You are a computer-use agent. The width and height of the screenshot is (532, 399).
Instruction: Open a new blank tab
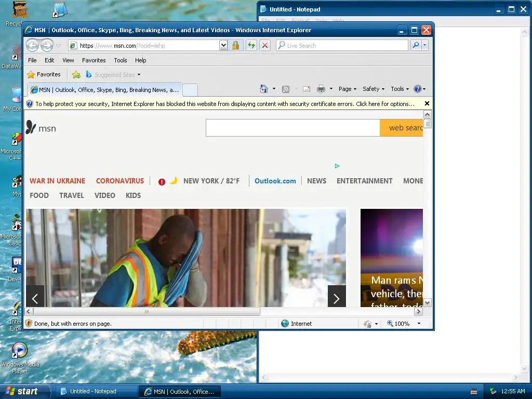[190, 90]
